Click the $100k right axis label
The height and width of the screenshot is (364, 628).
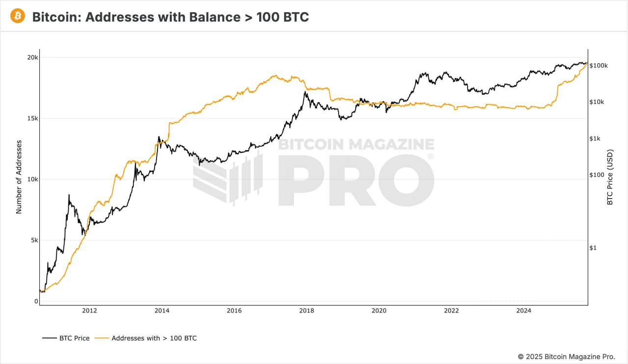click(x=599, y=65)
